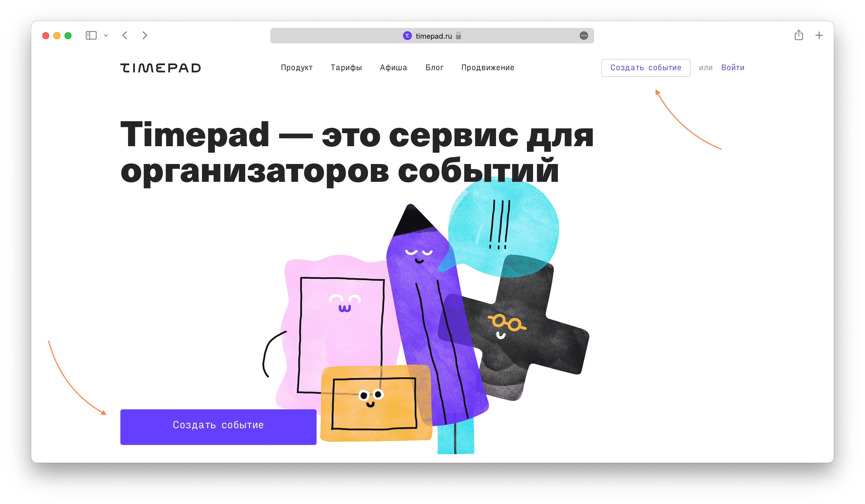Go forward with the right arrow
Image resolution: width=865 pixels, height=504 pixels.
pyautogui.click(x=145, y=35)
